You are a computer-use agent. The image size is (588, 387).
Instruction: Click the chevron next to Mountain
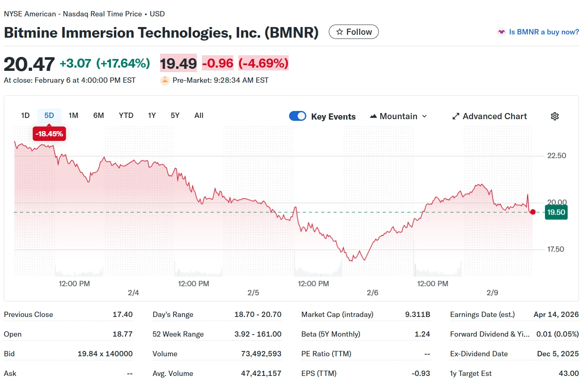click(424, 116)
